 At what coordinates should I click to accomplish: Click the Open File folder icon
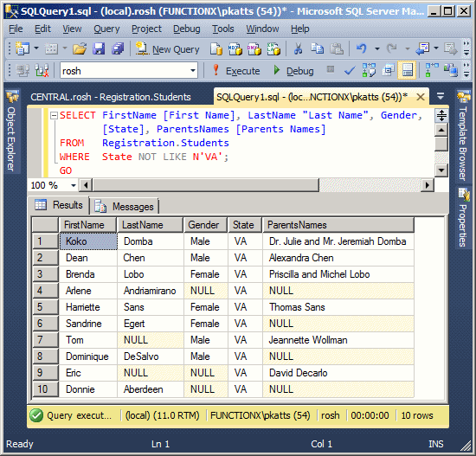coord(80,48)
